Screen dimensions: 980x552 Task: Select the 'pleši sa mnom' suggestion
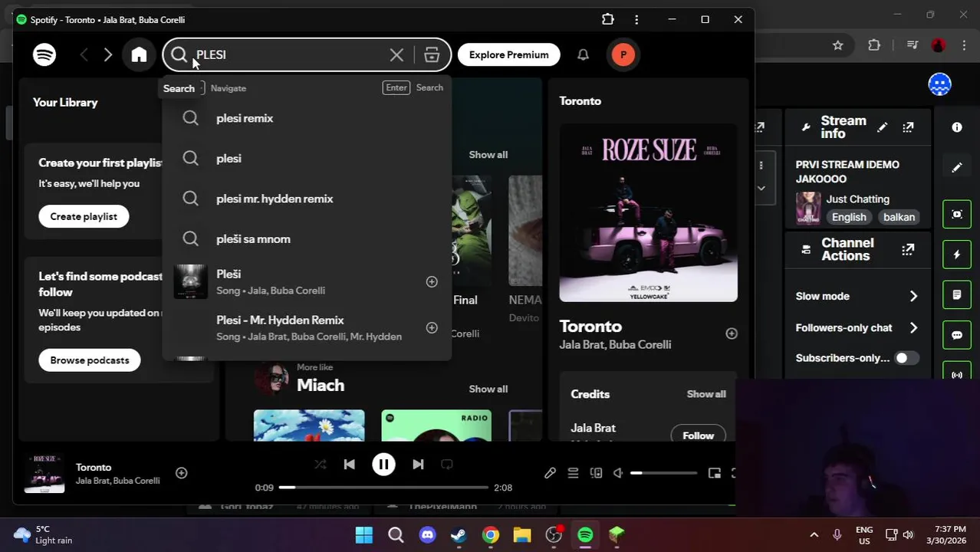(307, 238)
